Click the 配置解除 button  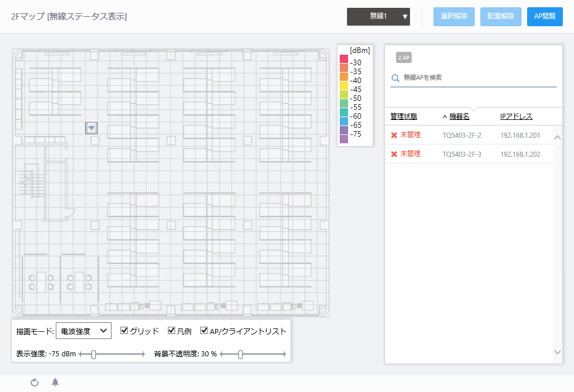[501, 17]
